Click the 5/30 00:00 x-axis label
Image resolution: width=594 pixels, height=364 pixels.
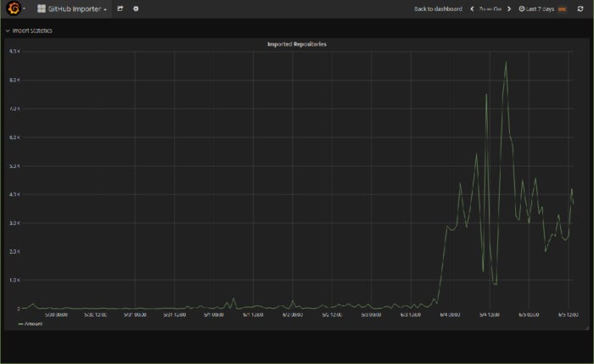56,315
